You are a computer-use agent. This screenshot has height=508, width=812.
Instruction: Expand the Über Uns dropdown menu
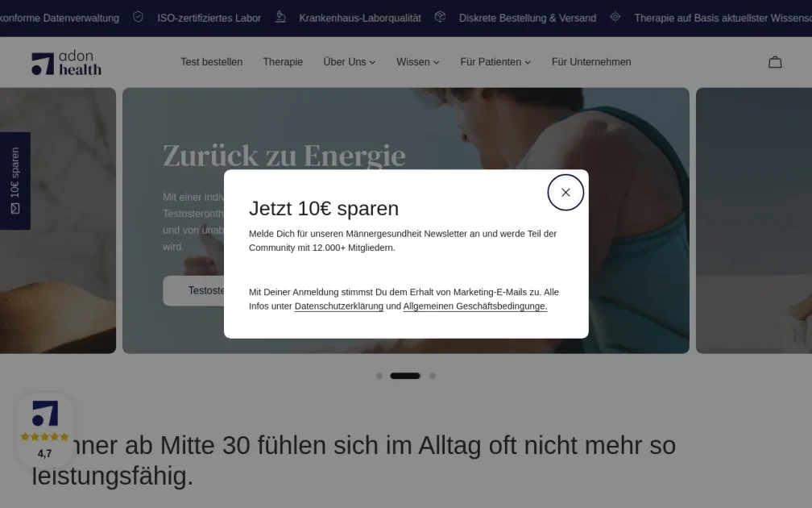349,62
